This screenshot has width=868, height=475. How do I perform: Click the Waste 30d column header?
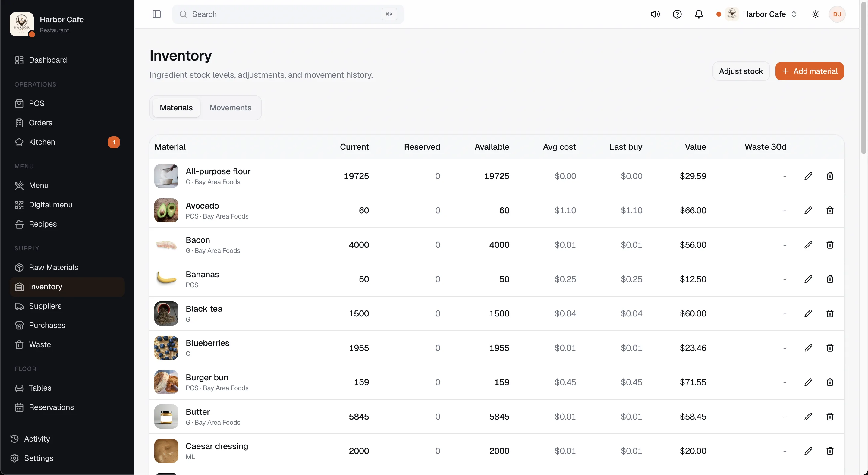tap(765, 147)
